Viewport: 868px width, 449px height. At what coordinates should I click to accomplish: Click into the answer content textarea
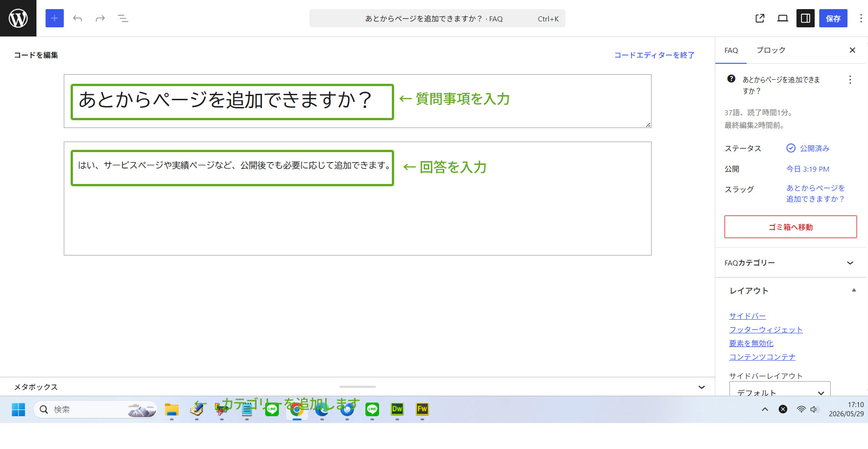[358, 199]
